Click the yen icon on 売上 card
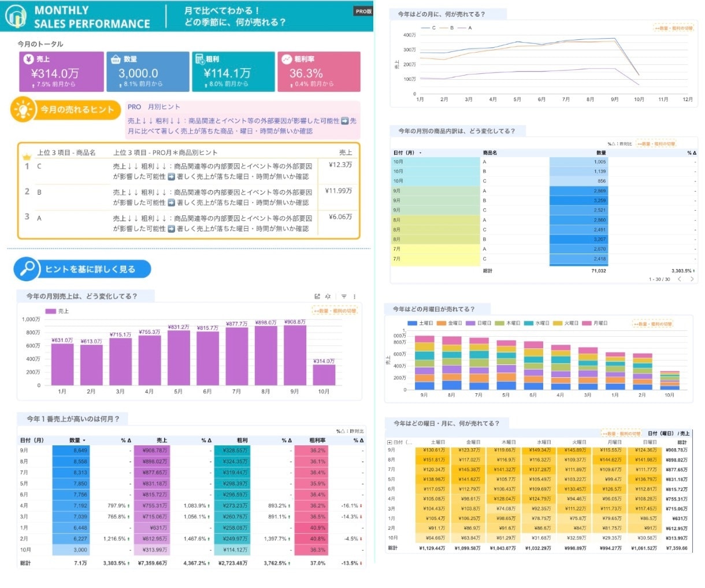 point(28,59)
